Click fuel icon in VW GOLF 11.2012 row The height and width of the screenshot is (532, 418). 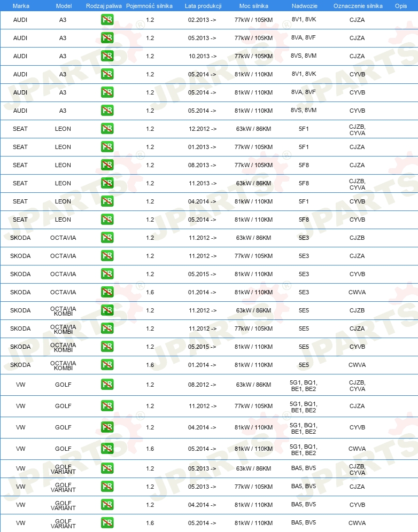coord(107,406)
